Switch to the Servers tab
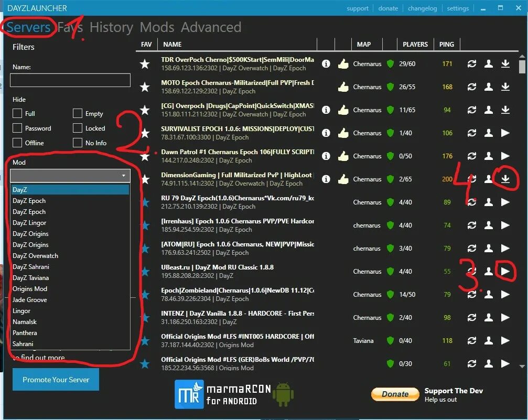Image resolution: width=528 pixels, height=420 pixels. pos(28,27)
